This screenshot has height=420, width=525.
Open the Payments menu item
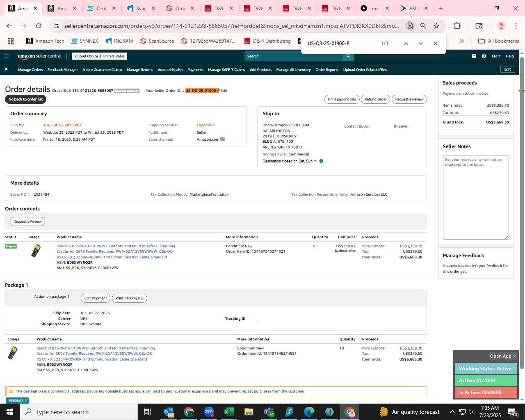(195, 70)
